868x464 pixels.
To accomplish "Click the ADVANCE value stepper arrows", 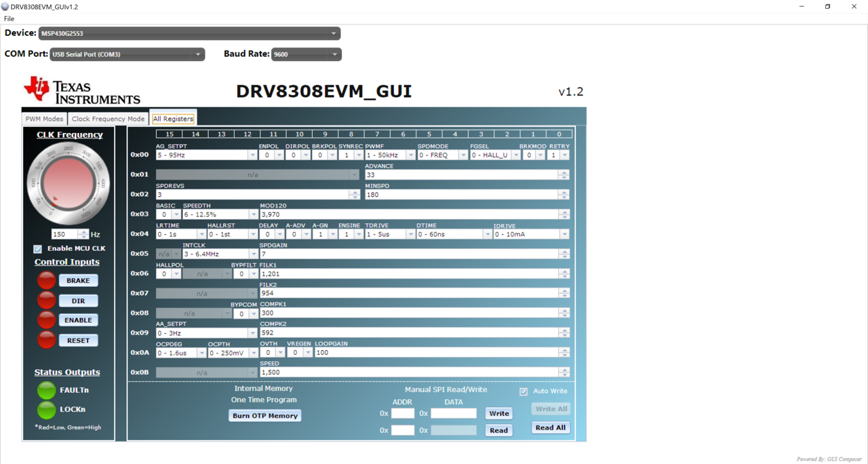I will (x=564, y=175).
